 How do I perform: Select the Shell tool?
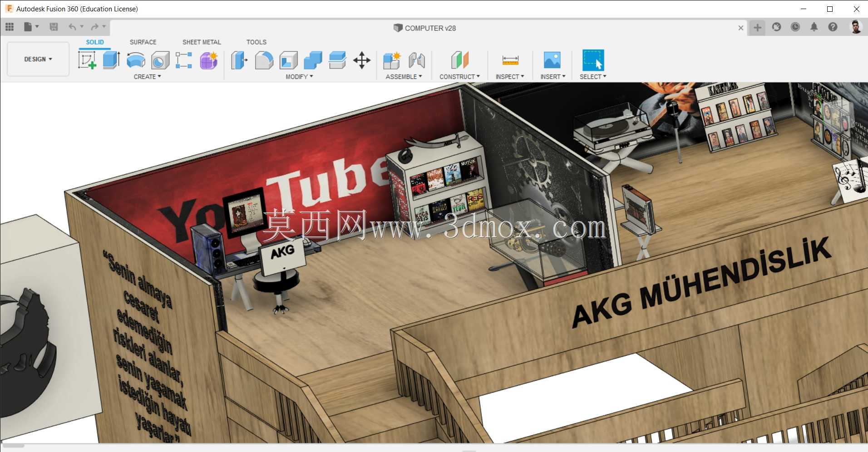click(289, 60)
